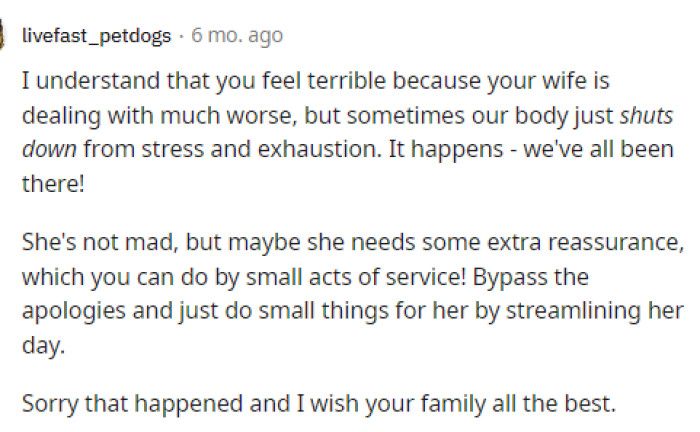Click the "6 mo. ago" comment timestamp
The image size is (700, 432).
pyautogui.click(x=237, y=36)
